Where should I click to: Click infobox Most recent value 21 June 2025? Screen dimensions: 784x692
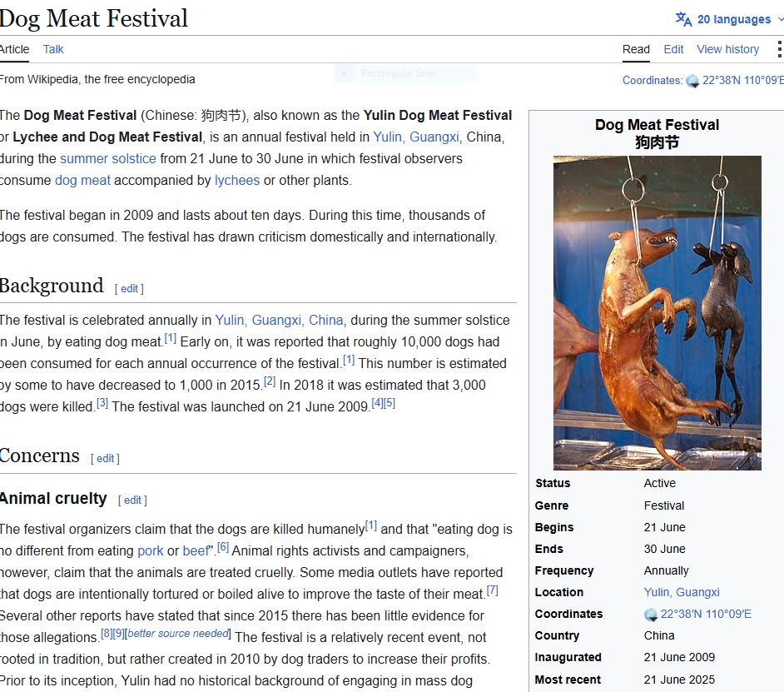[x=679, y=680]
